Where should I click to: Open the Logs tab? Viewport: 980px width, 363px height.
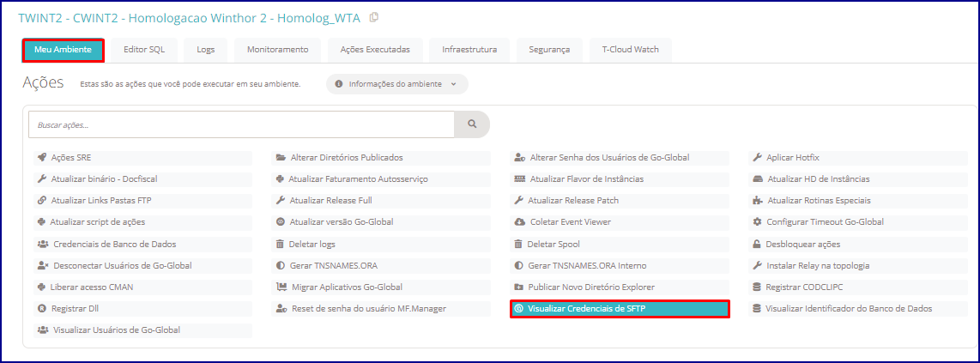tap(206, 50)
